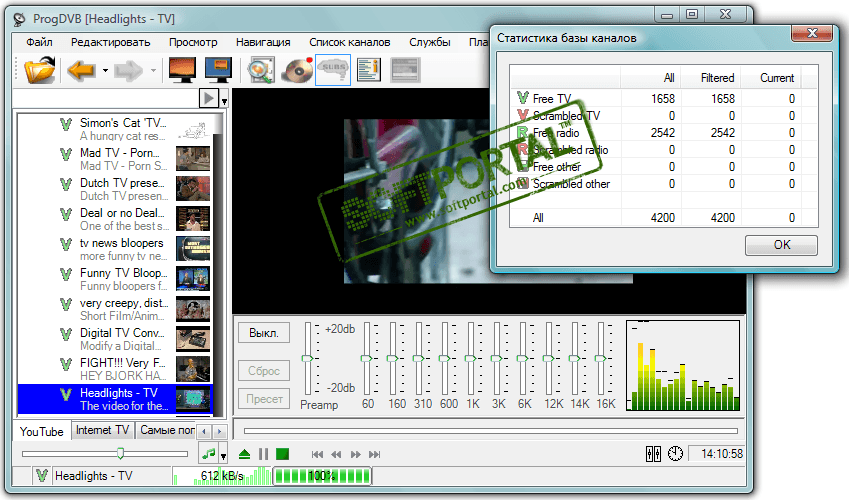Open the clock scheduler icon
This screenshot has width=849, height=500.
(x=675, y=454)
